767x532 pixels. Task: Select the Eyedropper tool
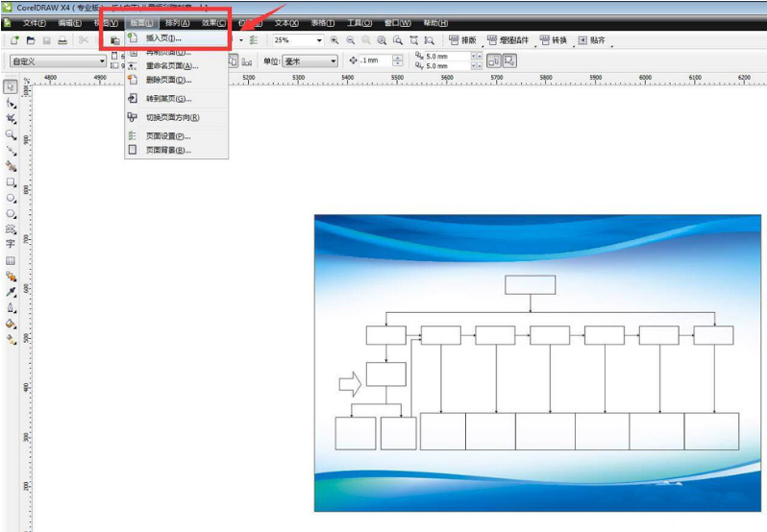pyautogui.click(x=11, y=292)
